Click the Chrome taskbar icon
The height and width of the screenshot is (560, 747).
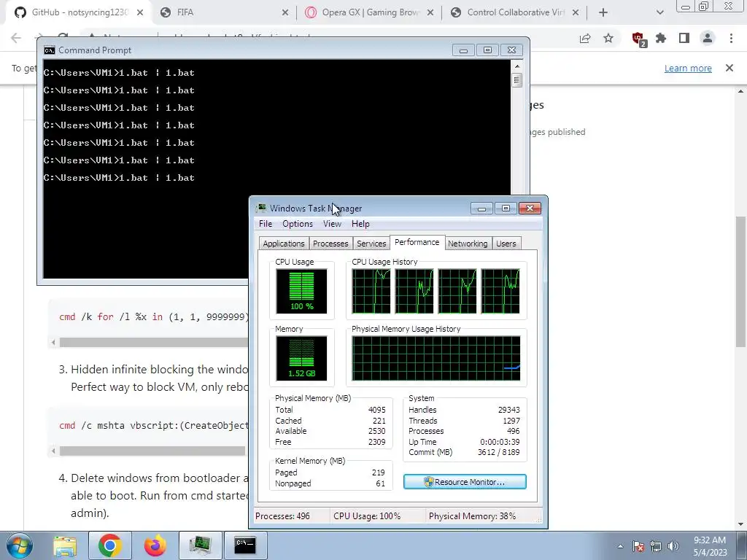109,545
